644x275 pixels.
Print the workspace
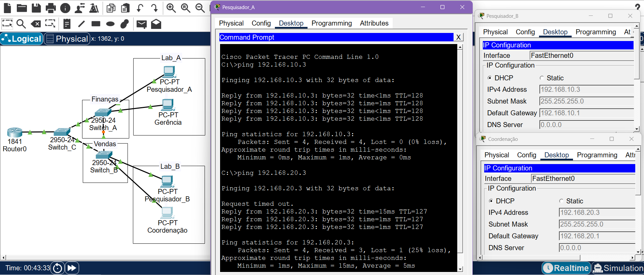51,8
